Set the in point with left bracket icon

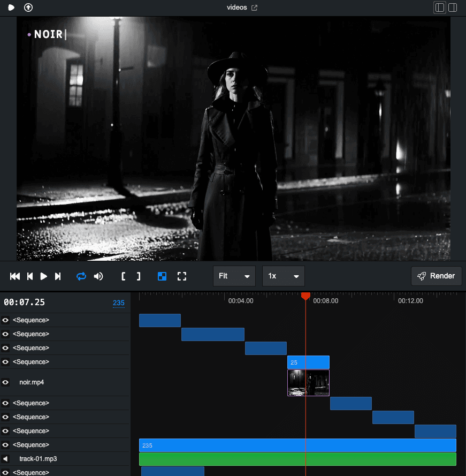click(x=123, y=276)
